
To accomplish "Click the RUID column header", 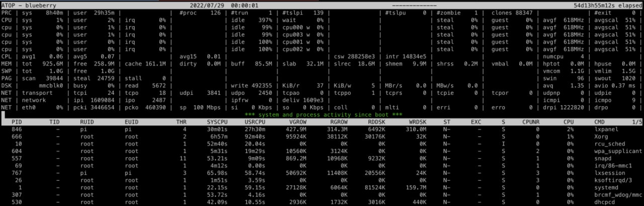I will pyautogui.click(x=87, y=122).
